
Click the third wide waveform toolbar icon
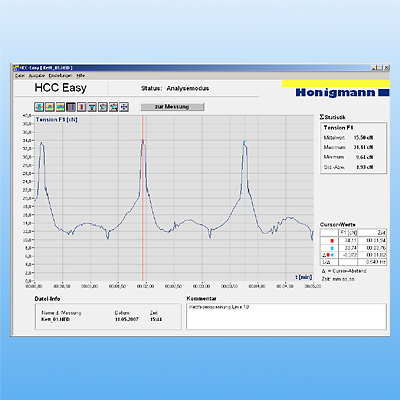coord(60,107)
